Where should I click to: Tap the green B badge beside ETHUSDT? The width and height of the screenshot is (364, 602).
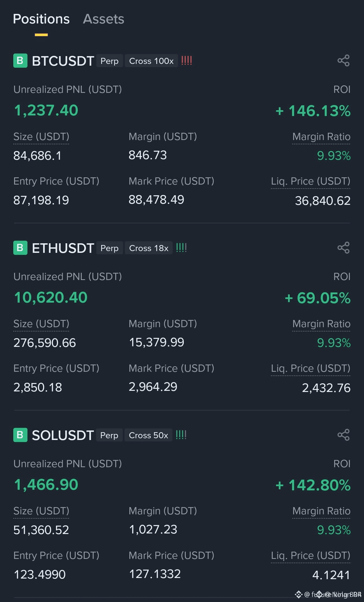[20, 248]
